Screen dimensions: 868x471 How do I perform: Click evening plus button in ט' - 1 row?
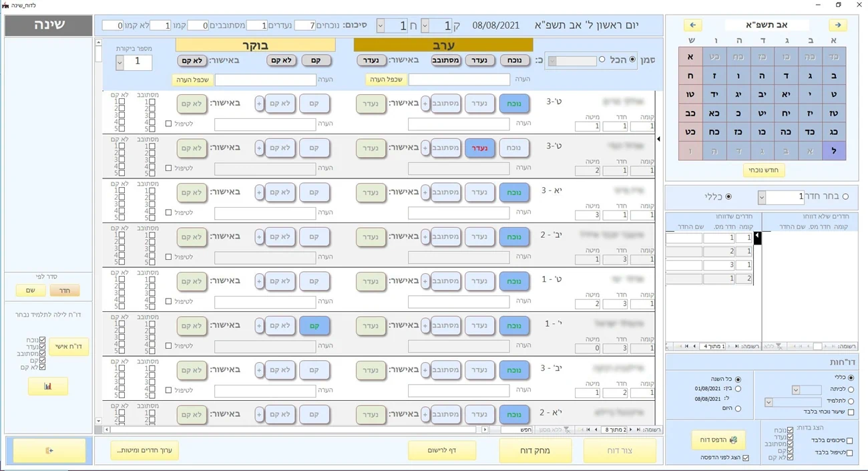(425, 281)
